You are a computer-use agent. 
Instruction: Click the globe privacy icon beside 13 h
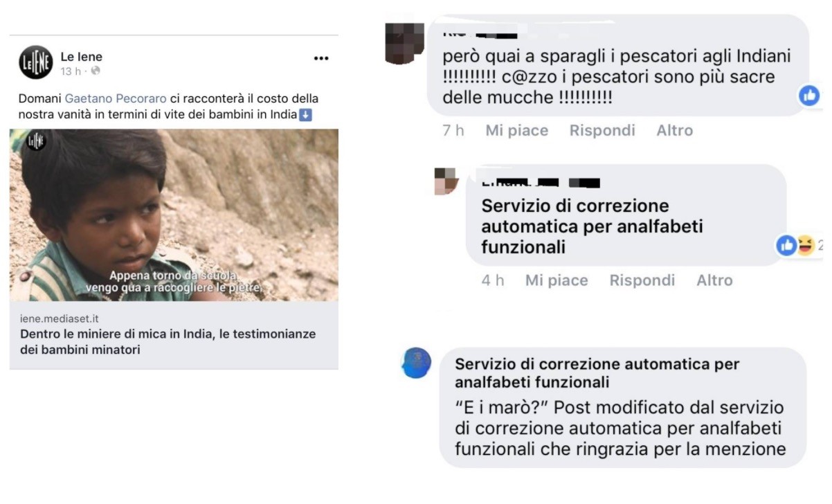pyautogui.click(x=96, y=71)
